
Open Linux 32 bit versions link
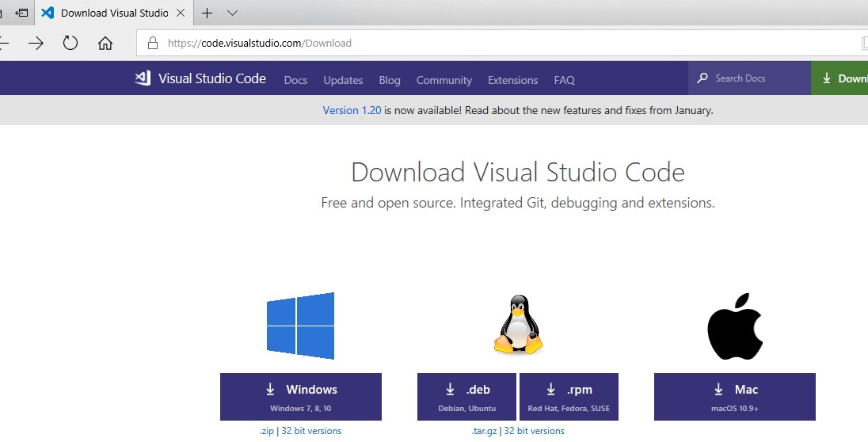pyautogui.click(x=535, y=431)
